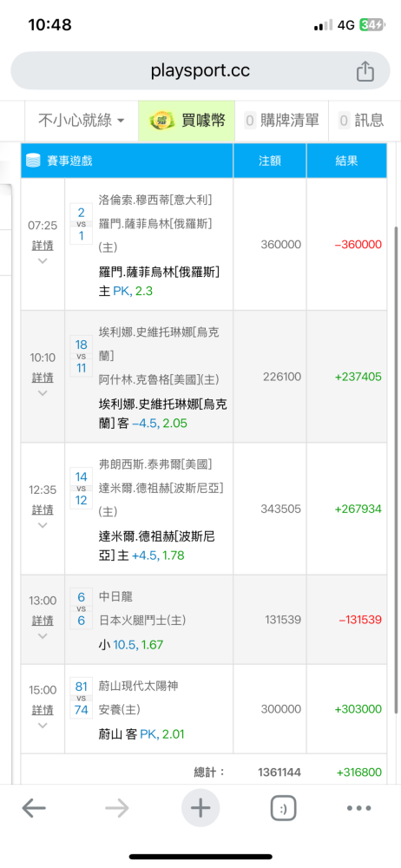
Task: Open a new tab with plus icon
Action: [200, 808]
